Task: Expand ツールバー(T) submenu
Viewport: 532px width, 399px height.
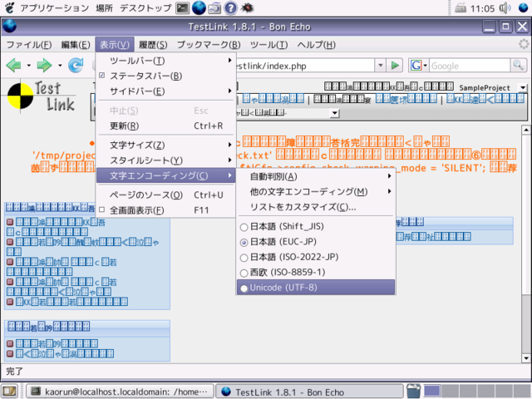Action: tap(166, 61)
